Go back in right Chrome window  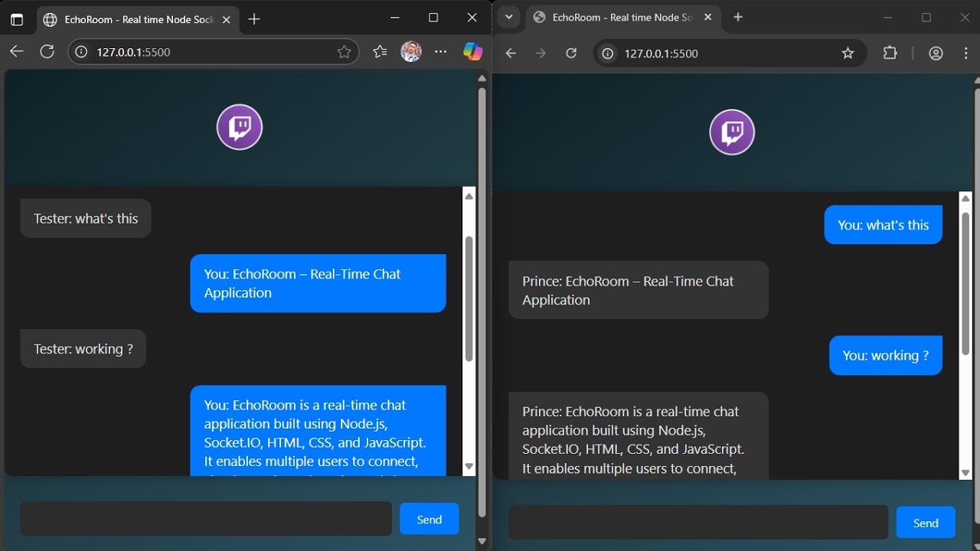point(511,53)
